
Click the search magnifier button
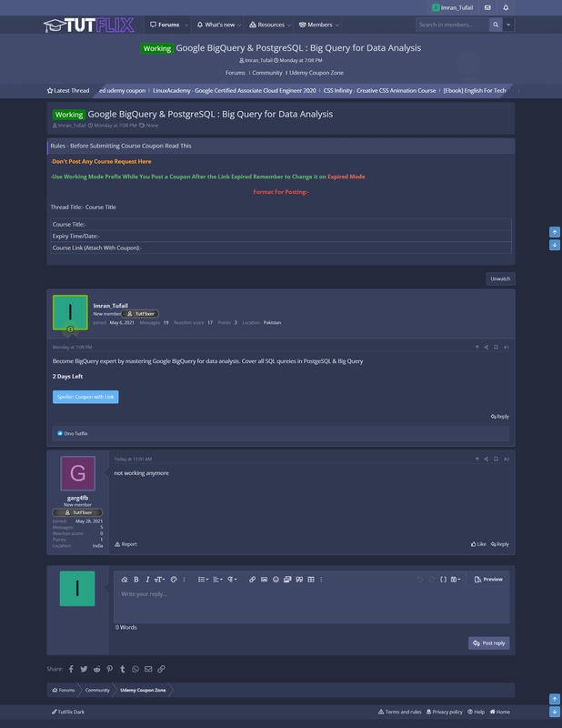(x=496, y=25)
